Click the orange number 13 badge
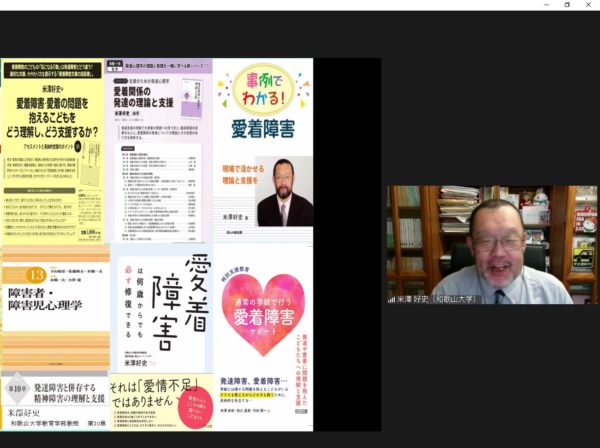Image resolution: width=600 pixels, height=448 pixels. (36, 275)
